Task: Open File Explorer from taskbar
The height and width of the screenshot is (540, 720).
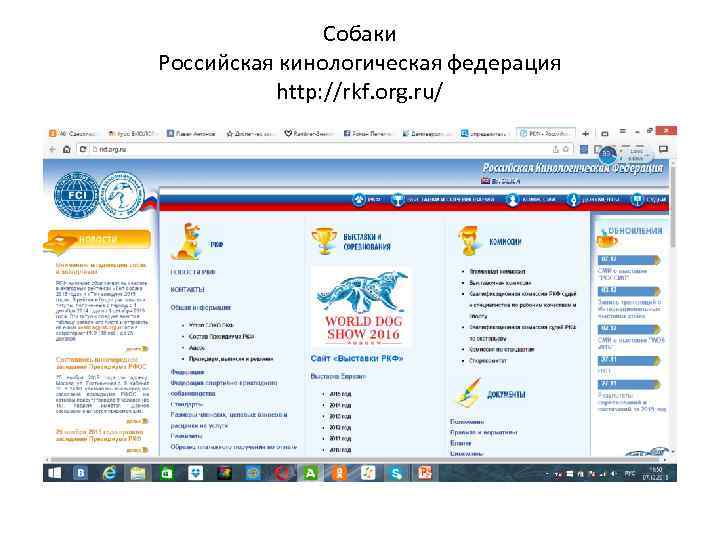Action: [x=138, y=473]
